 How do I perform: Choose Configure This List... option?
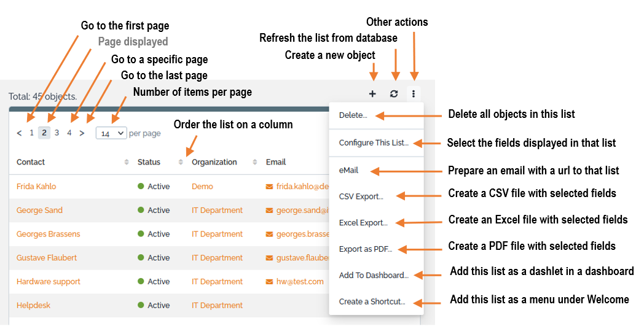click(x=374, y=143)
